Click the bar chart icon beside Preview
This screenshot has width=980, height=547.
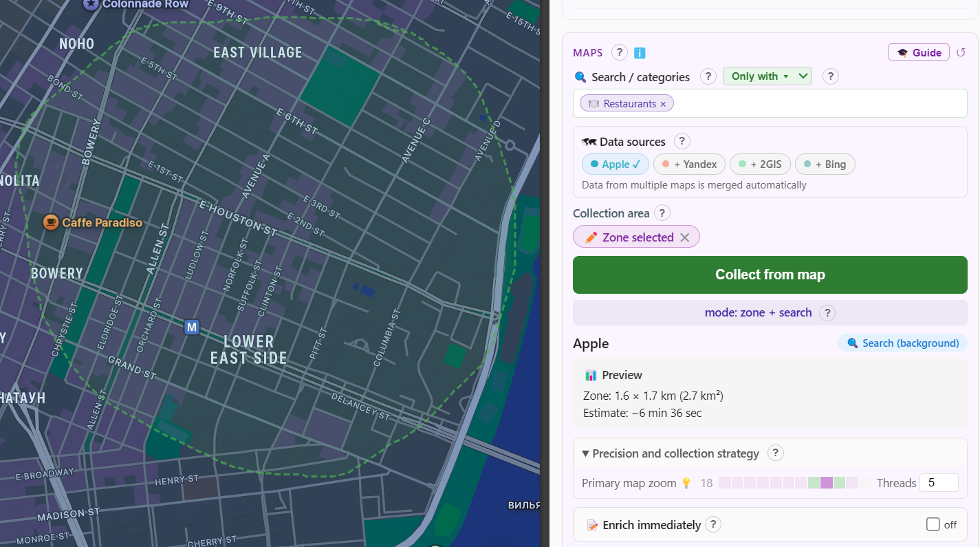[x=591, y=375]
